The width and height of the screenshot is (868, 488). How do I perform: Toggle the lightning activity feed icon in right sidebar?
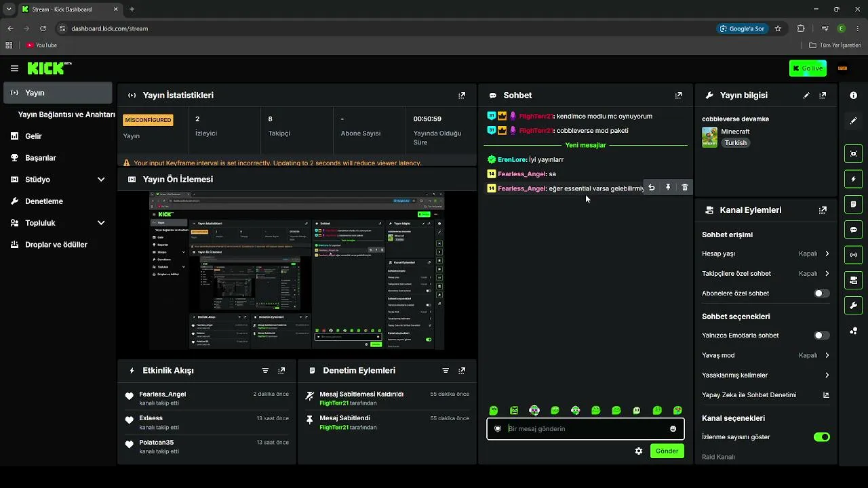click(853, 179)
